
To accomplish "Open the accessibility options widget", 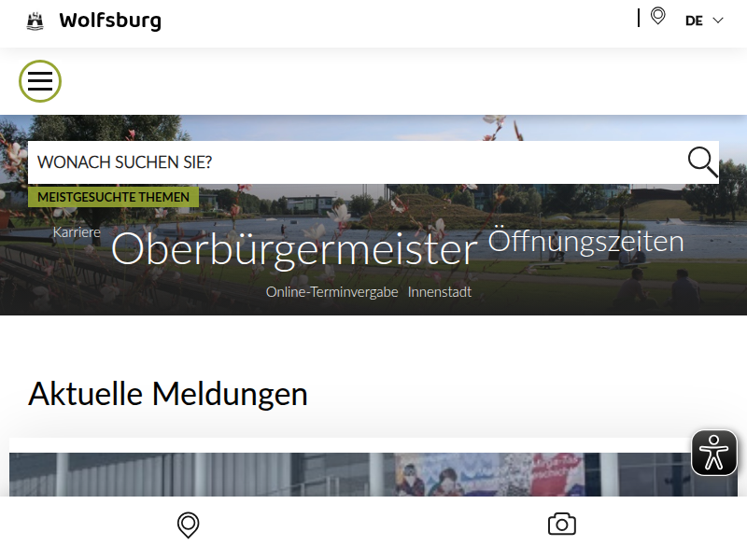I will pos(713,453).
